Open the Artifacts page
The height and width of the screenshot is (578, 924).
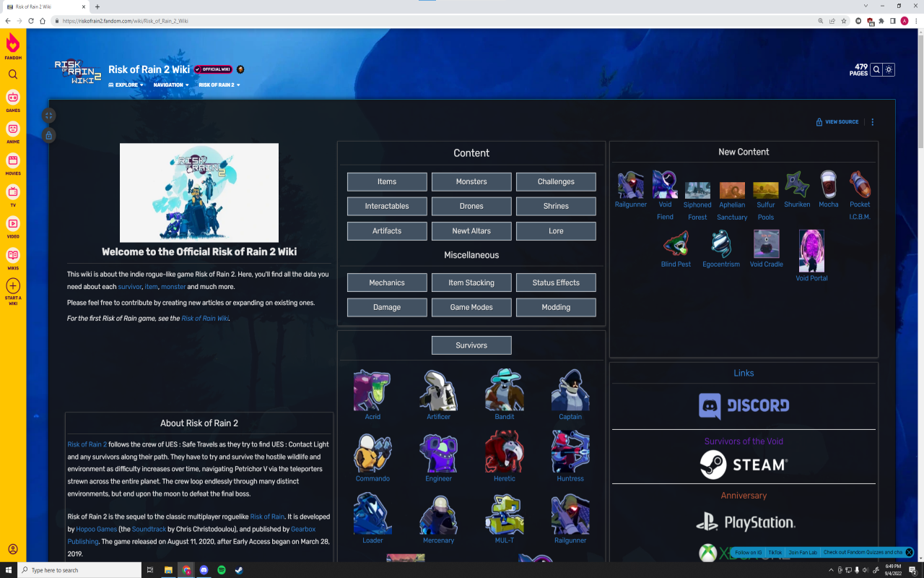click(x=387, y=230)
